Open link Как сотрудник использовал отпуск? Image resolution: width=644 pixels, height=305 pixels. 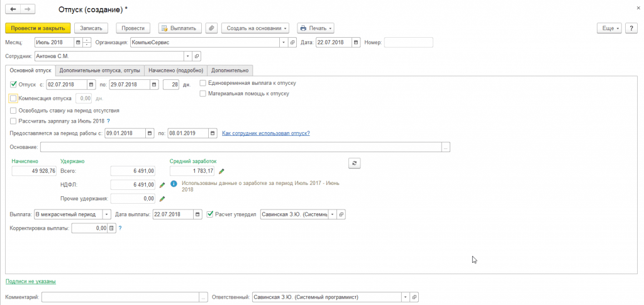(x=266, y=133)
